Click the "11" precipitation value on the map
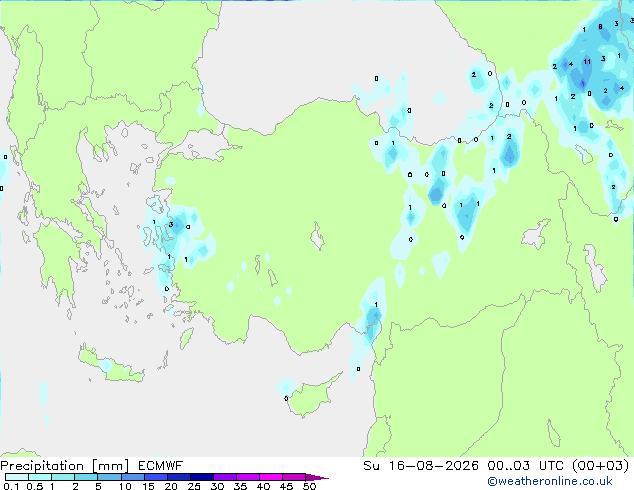Image resolution: width=634 pixels, height=490 pixels. [587, 62]
